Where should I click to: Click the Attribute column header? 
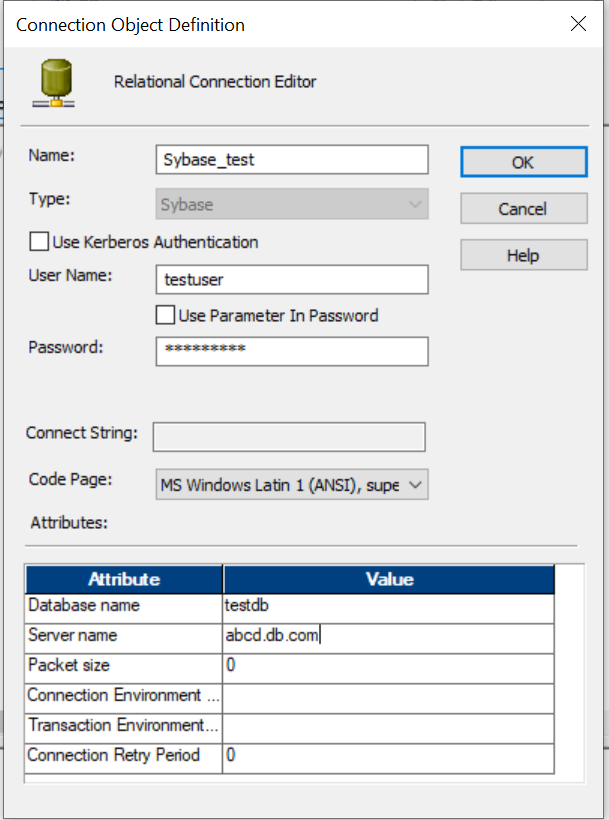tap(124, 579)
